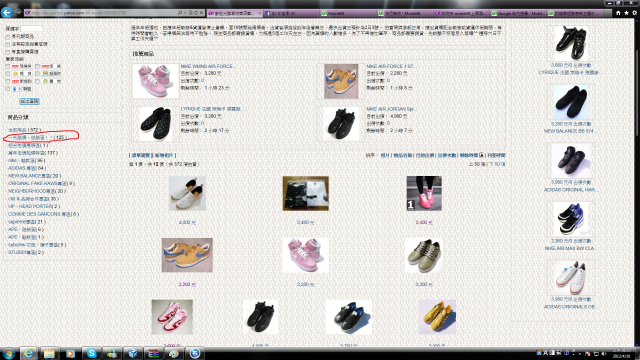Open NIKE WMNS AIR FORCE featured listing
Viewport: 640px width, 360px height.
[207, 66]
